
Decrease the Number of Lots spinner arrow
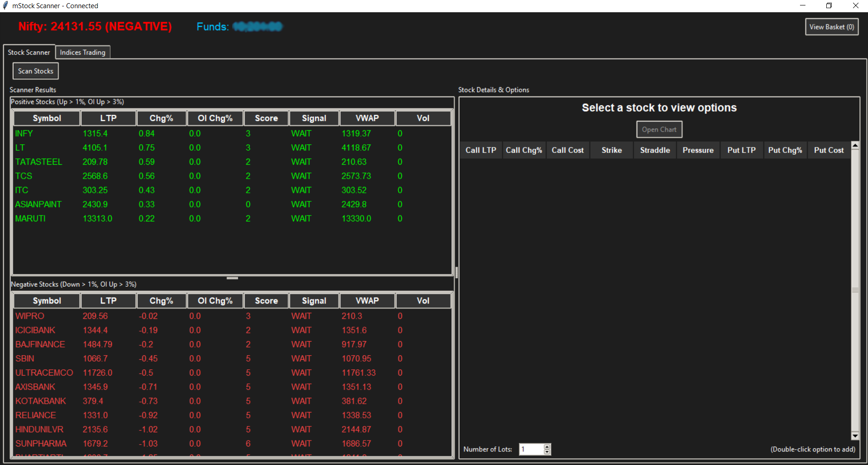[x=547, y=452]
